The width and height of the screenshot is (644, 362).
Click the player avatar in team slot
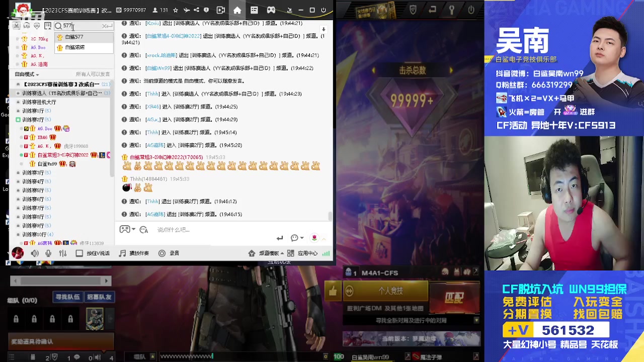(x=95, y=318)
